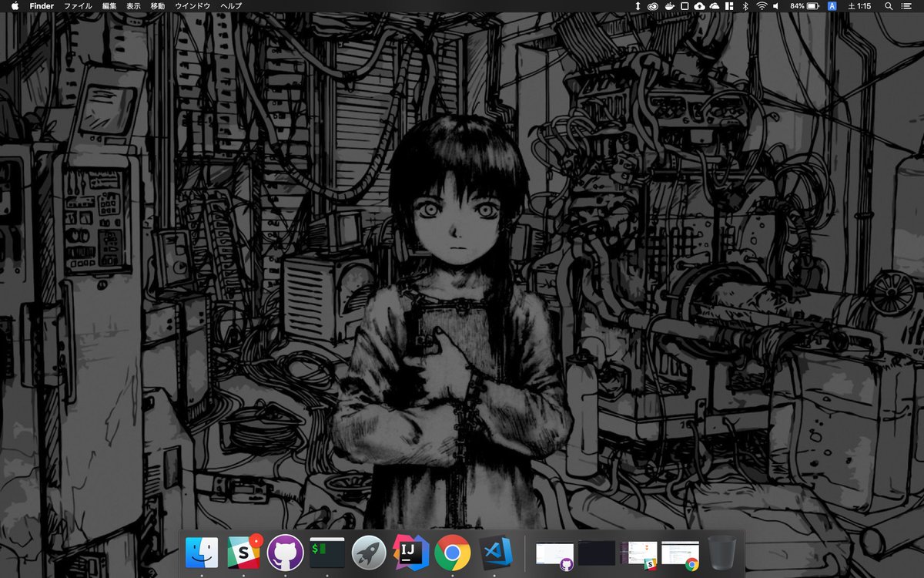Open the Terminal app in the Dock
Screen dimensions: 924x578
(x=327, y=552)
